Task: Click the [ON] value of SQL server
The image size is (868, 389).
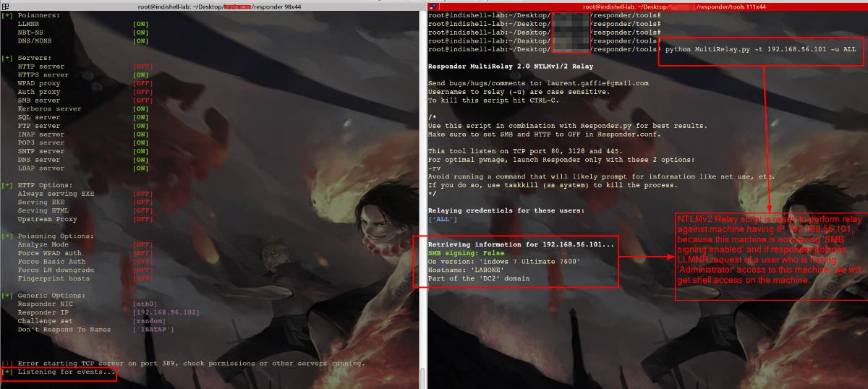Action: pyautogui.click(x=141, y=117)
